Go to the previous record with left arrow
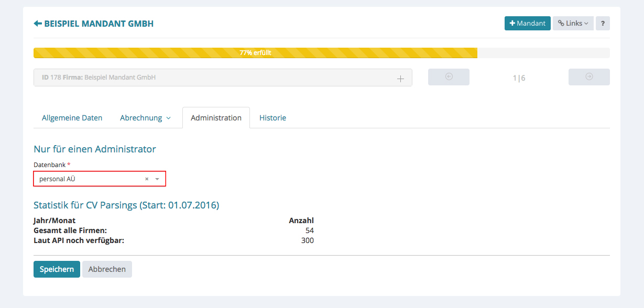 449,77
